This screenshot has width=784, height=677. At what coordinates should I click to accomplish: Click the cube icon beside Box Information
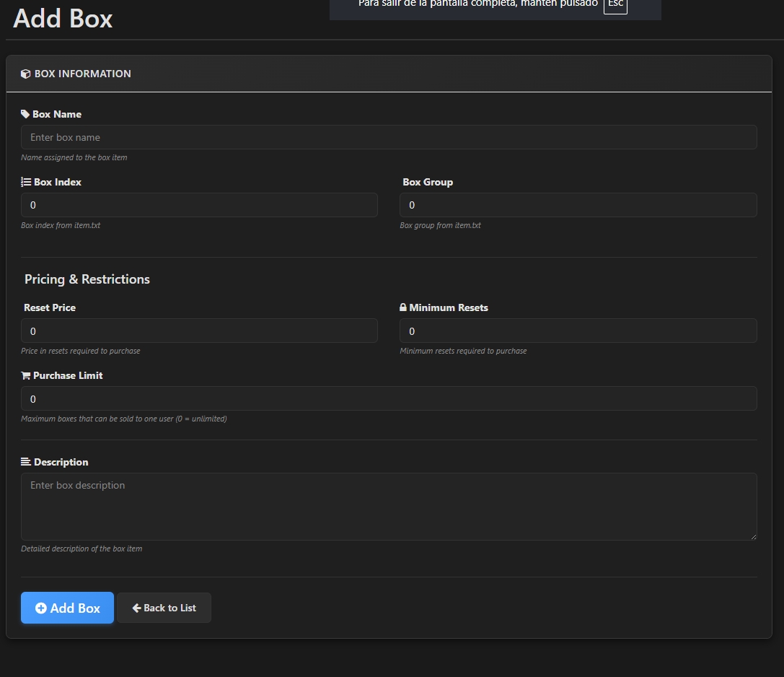[25, 74]
